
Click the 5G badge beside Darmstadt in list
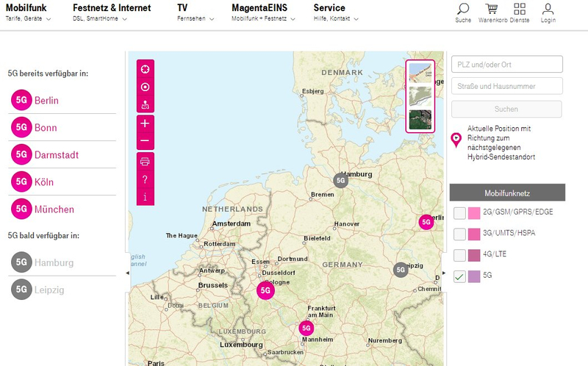(21, 154)
